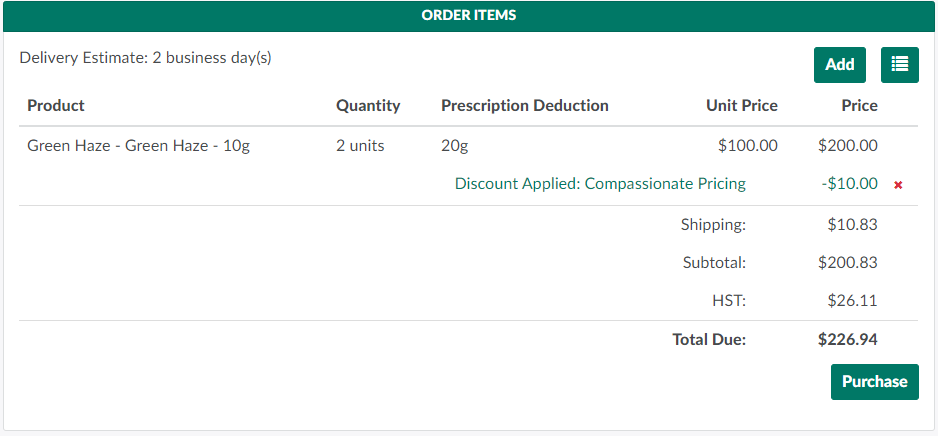Click the 2 units quantity value
938x436 pixels.
pos(360,146)
